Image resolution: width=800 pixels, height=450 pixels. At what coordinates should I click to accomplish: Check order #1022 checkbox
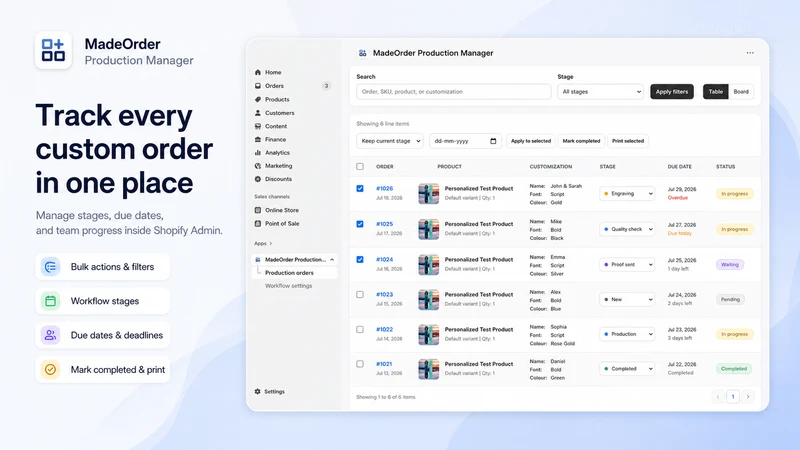pyautogui.click(x=360, y=330)
